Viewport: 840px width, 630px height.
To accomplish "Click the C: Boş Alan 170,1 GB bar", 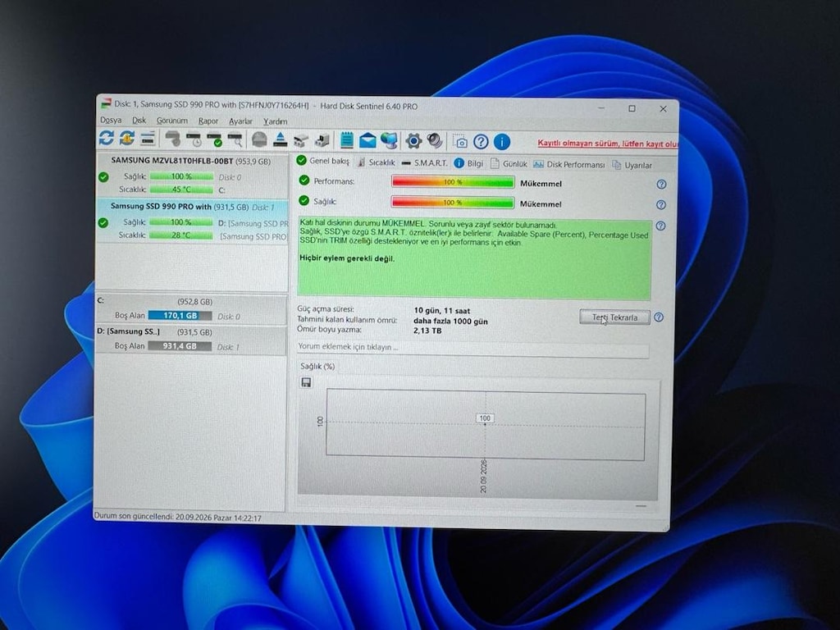I will pyautogui.click(x=180, y=316).
